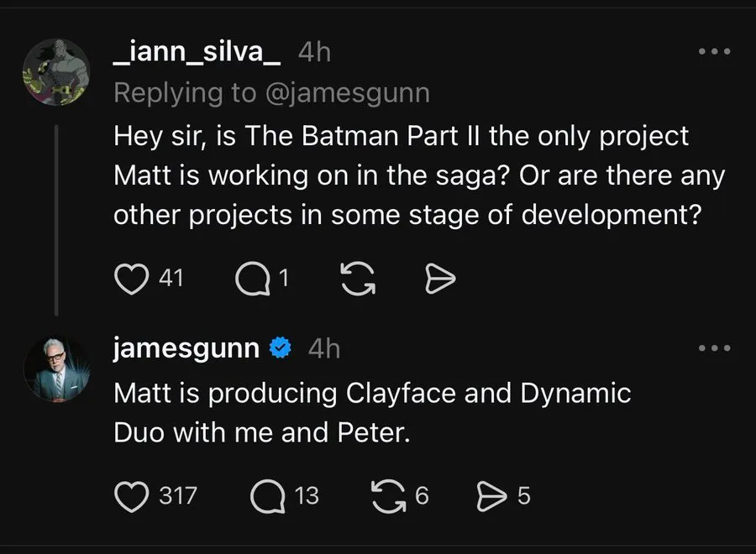Viewport: 756px width, 554px height.
Task: Open the Replying to @jamesgunn link
Action: [270, 92]
